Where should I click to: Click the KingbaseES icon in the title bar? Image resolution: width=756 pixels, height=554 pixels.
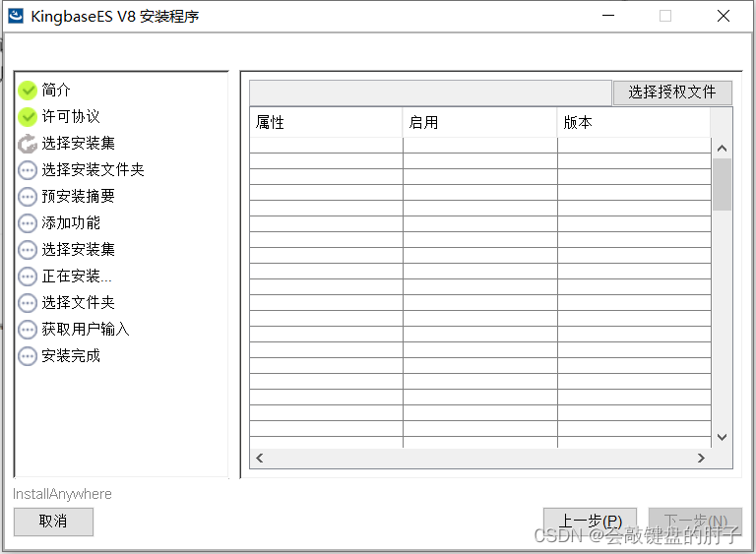pyautogui.click(x=16, y=16)
